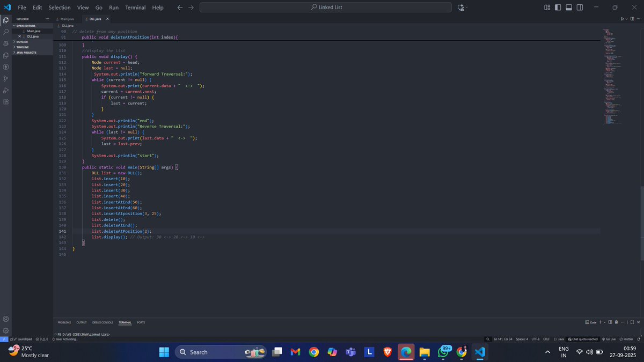
Task: Click Launchpad in the status bar
Action: point(22,339)
